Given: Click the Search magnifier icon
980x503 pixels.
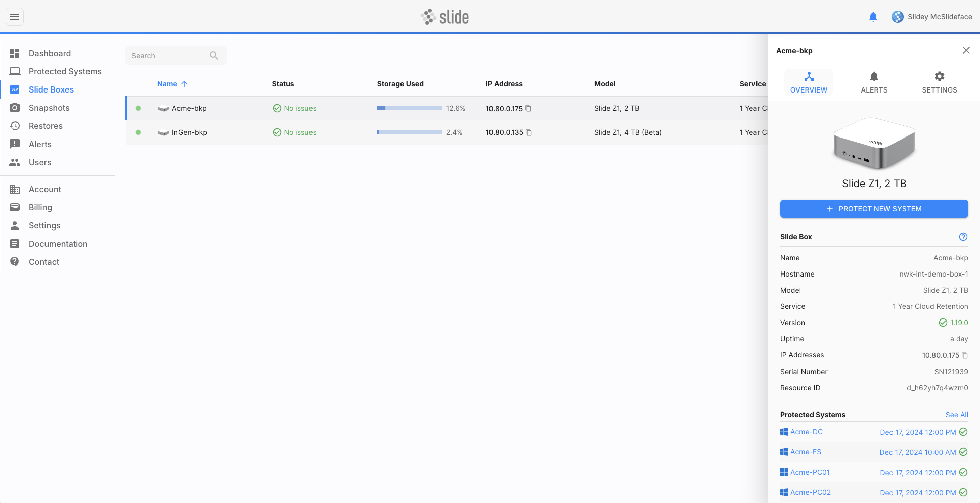Looking at the screenshot, I should coord(214,56).
